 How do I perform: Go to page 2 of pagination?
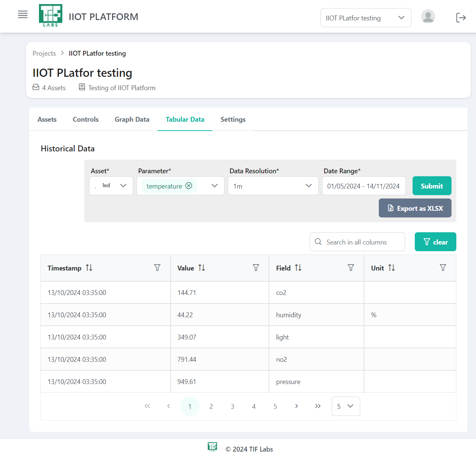(x=211, y=406)
